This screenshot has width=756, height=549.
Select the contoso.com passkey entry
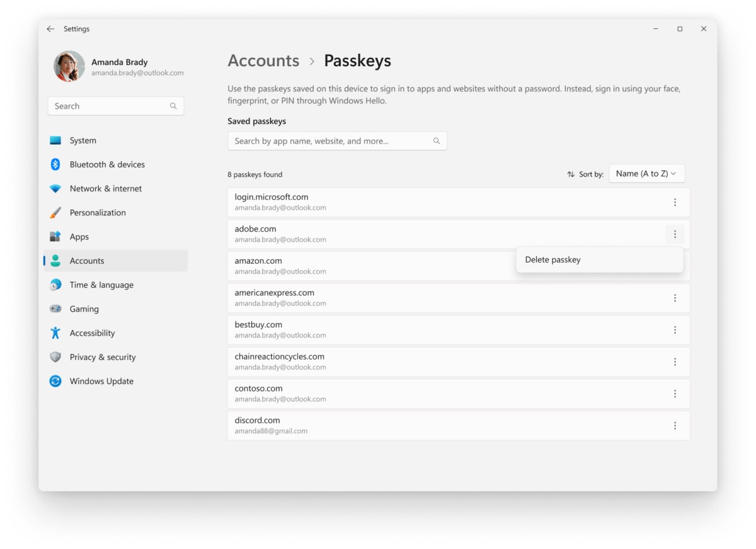(x=459, y=393)
